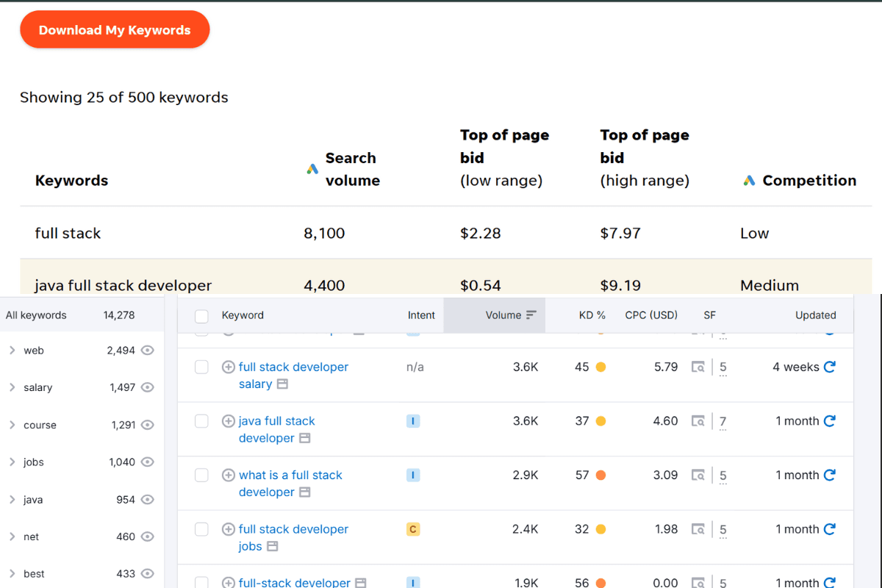Image resolution: width=882 pixels, height=588 pixels.
Task: Open the 'full-stack developer' keyword link
Action: point(295,583)
